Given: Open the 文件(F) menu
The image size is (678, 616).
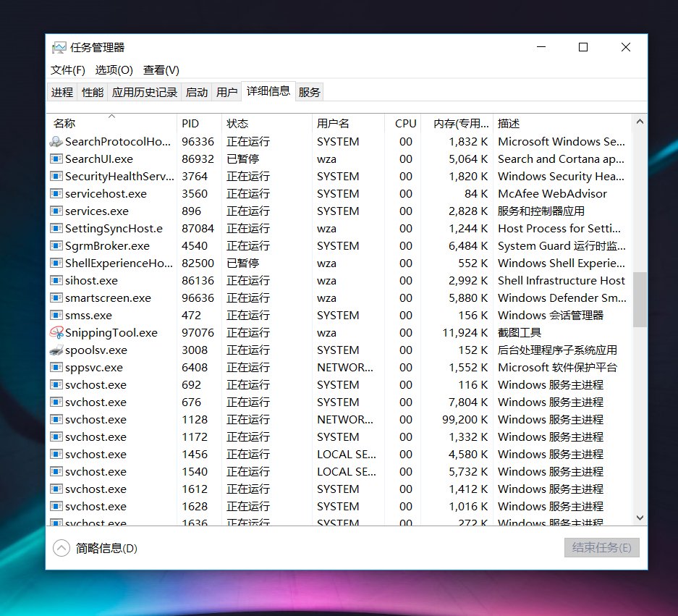Looking at the screenshot, I should 68,70.
